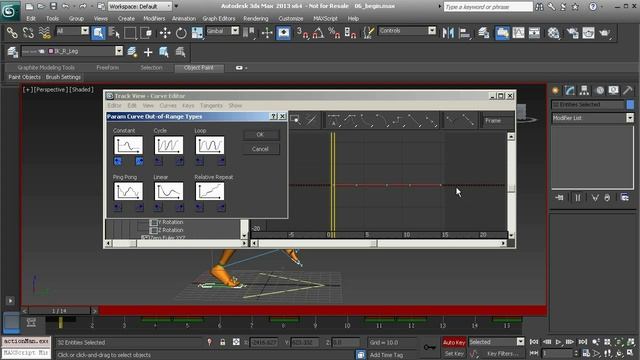Switch to the Object Paint ribbon tab
Screen dimensions: 640x360
(x=199, y=68)
